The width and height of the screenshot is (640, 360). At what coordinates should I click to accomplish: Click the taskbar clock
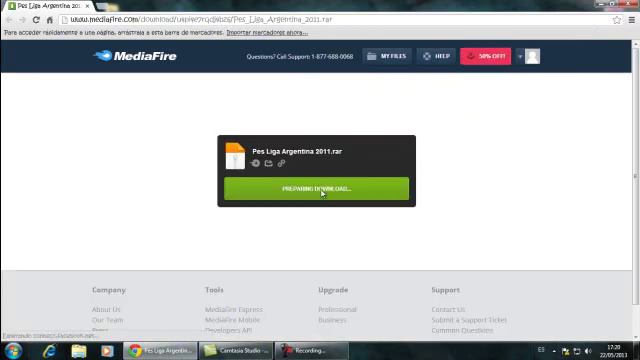coord(613,351)
